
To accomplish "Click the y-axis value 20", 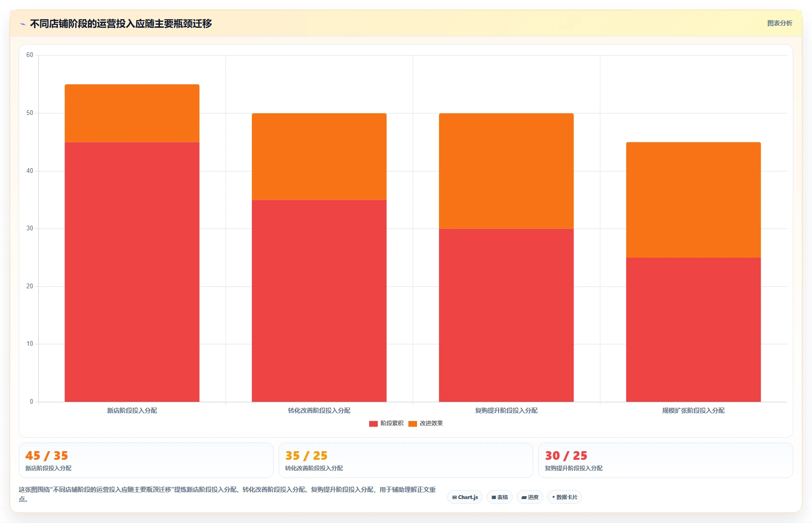I will pyautogui.click(x=30, y=286).
